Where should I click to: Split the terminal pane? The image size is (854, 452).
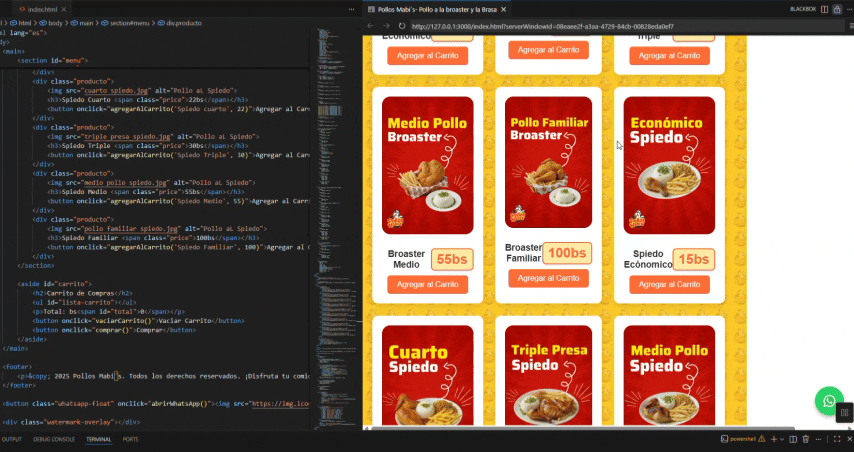click(x=793, y=439)
